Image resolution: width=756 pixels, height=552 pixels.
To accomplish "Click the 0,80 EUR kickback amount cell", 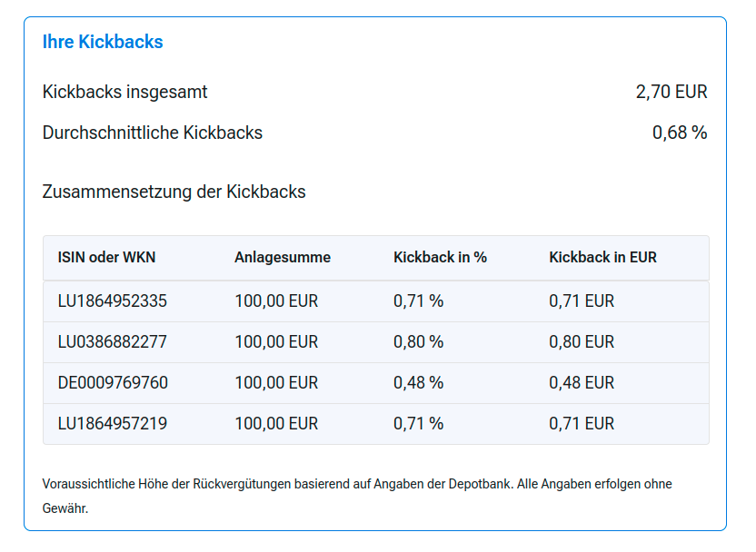I will click(582, 341).
